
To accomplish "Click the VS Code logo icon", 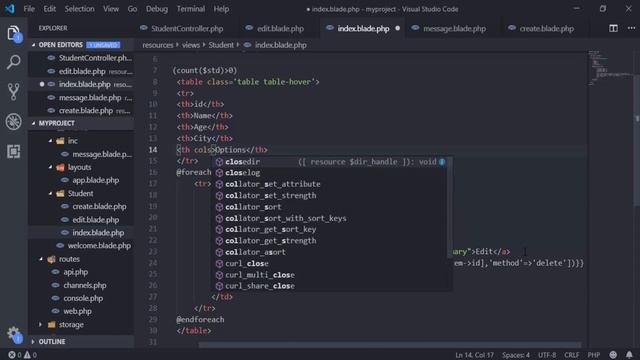I will pos(9,9).
